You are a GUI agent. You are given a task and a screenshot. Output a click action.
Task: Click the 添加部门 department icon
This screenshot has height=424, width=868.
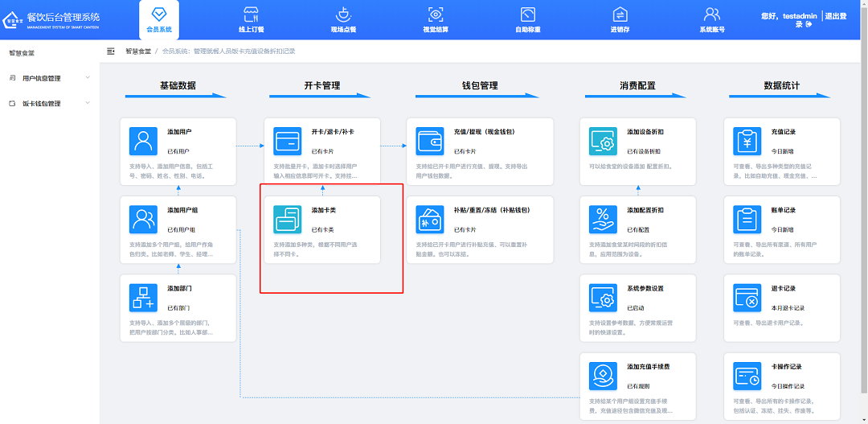tap(144, 297)
